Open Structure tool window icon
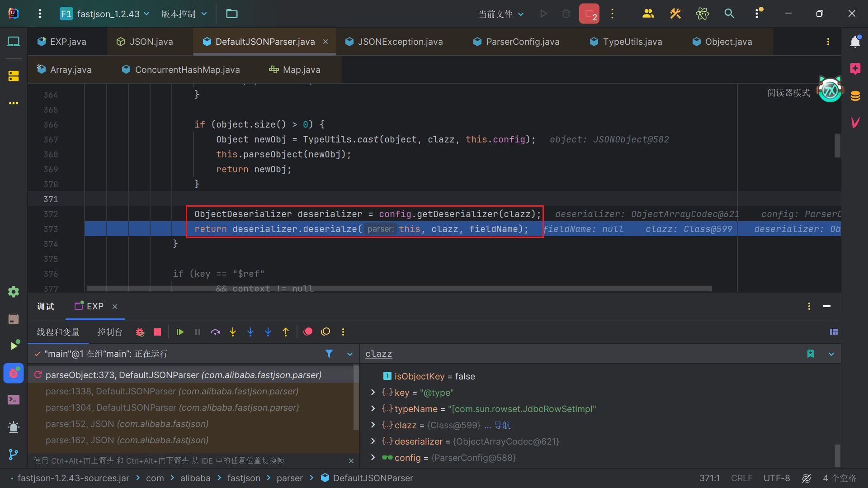 click(14, 76)
